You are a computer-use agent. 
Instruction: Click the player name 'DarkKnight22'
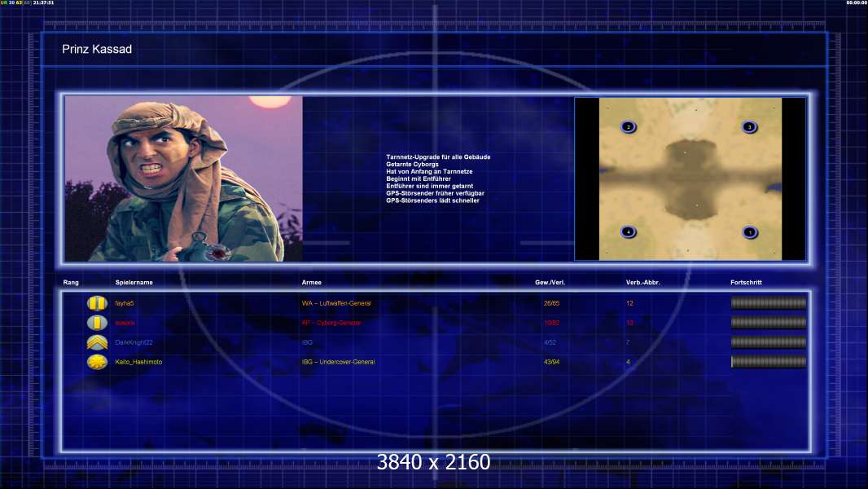[134, 342]
